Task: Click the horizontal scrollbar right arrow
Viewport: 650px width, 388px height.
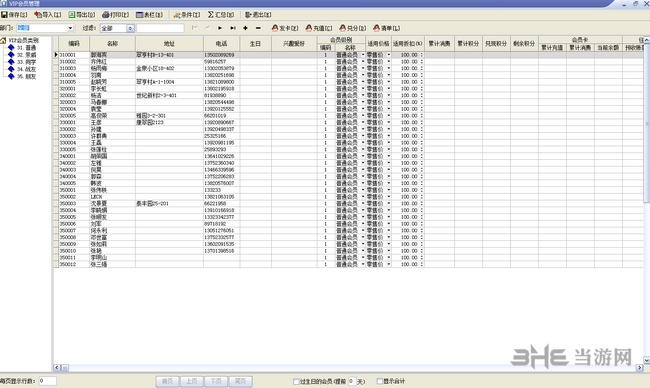Action: tap(640, 368)
